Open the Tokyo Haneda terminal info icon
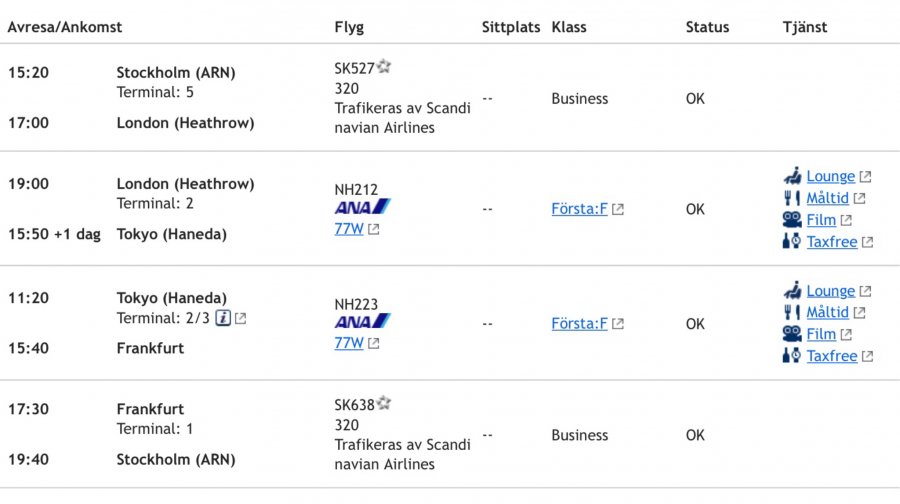Image resolution: width=900 pixels, height=504 pixels. click(x=224, y=319)
